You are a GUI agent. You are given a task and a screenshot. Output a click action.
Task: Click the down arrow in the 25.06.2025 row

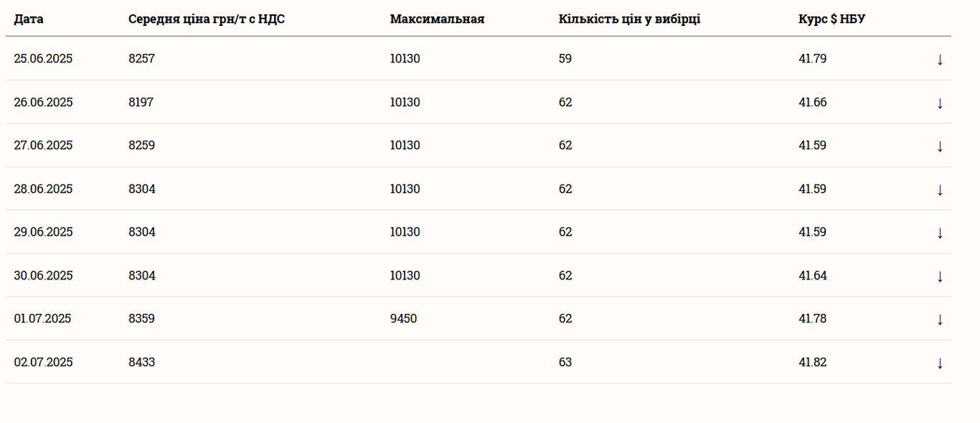(x=940, y=60)
